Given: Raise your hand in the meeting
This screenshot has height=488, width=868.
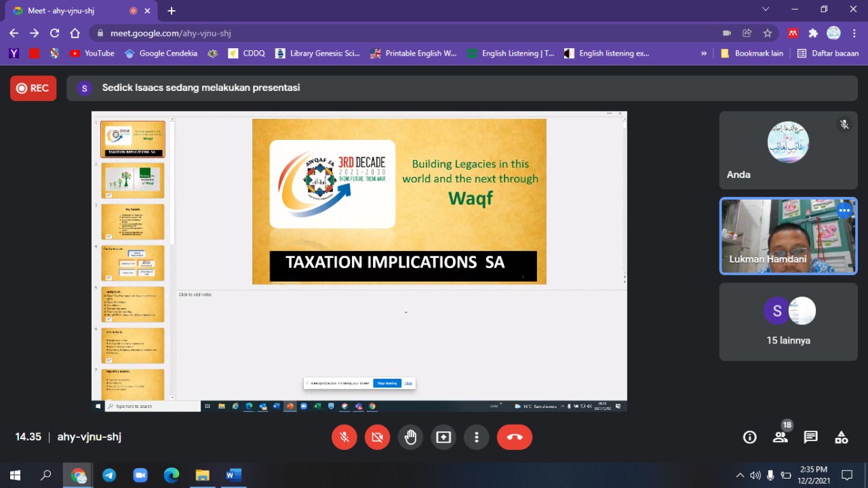Looking at the screenshot, I should [411, 437].
